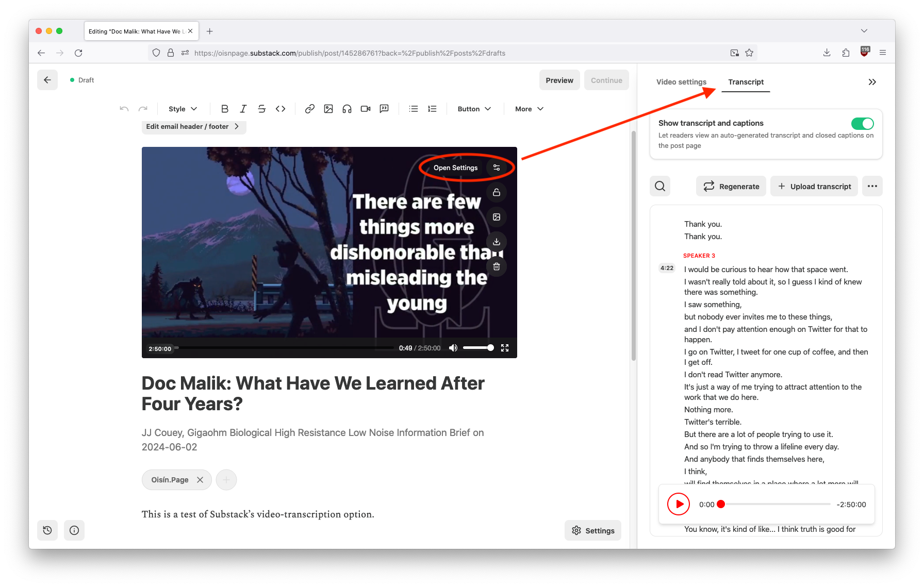Open post Settings at bottom

(x=593, y=530)
